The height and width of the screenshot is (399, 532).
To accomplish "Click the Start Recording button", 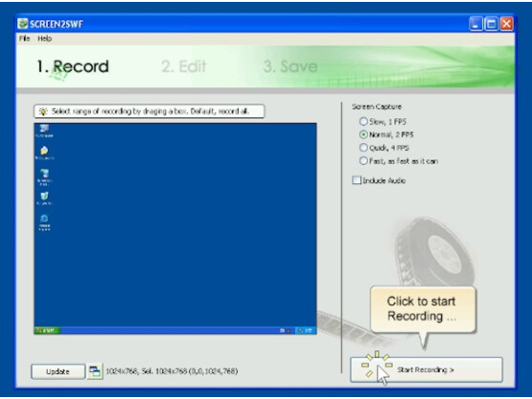I will tap(426, 369).
